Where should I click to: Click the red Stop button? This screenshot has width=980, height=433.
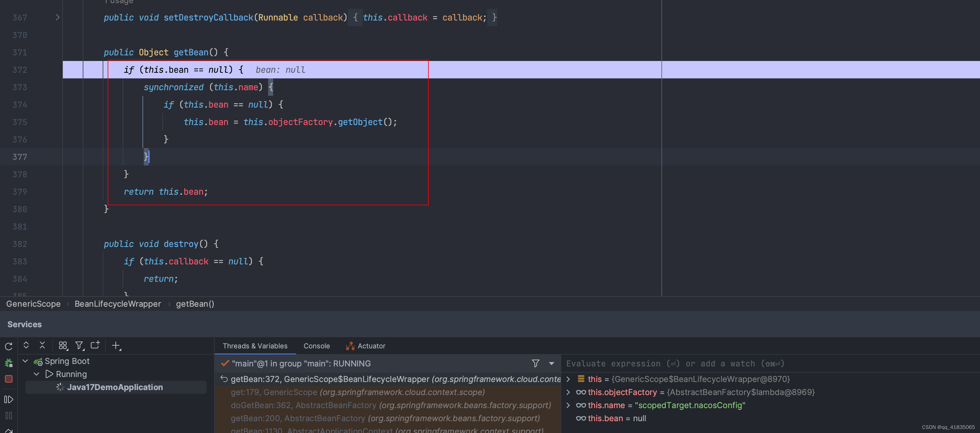pyautogui.click(x=8, y=379)
